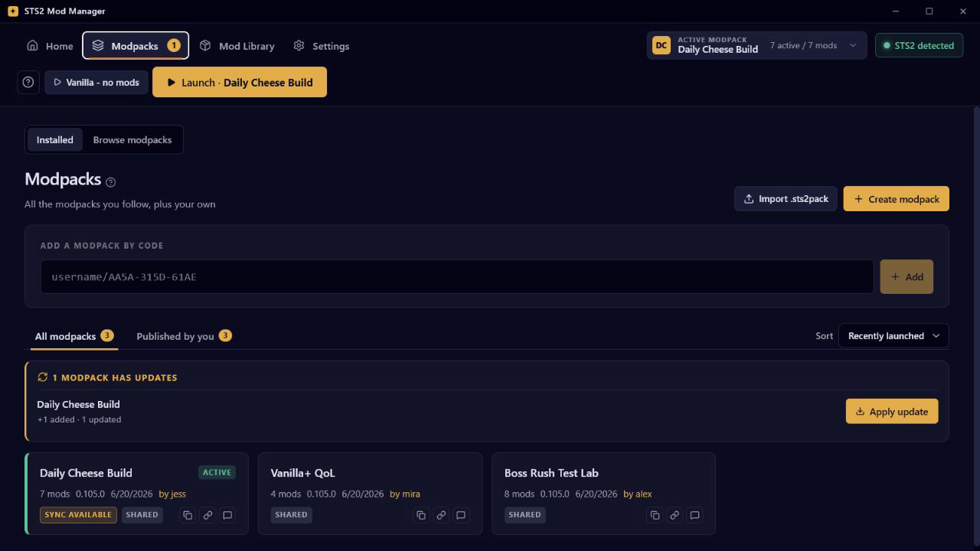980x551 pixels.
Task: Open comments for Vanilla+ QoL
Action: coord(461,515)
